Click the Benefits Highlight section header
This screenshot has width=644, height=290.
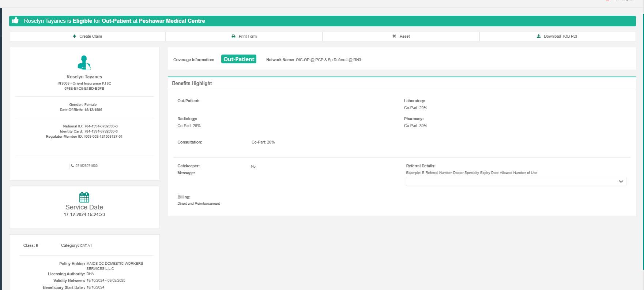[x=192, y=83]
